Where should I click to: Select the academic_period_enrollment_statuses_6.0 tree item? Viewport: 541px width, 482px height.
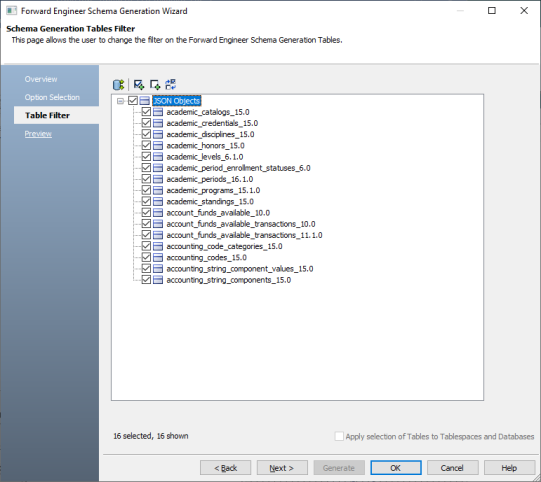click(x=238, y=168)
